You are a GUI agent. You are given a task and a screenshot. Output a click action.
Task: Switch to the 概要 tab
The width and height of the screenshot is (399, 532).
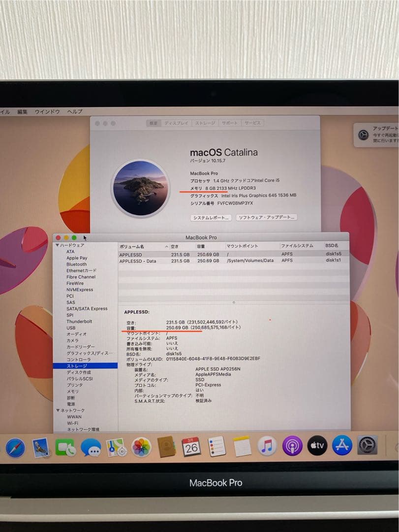(x=154, y=123)
